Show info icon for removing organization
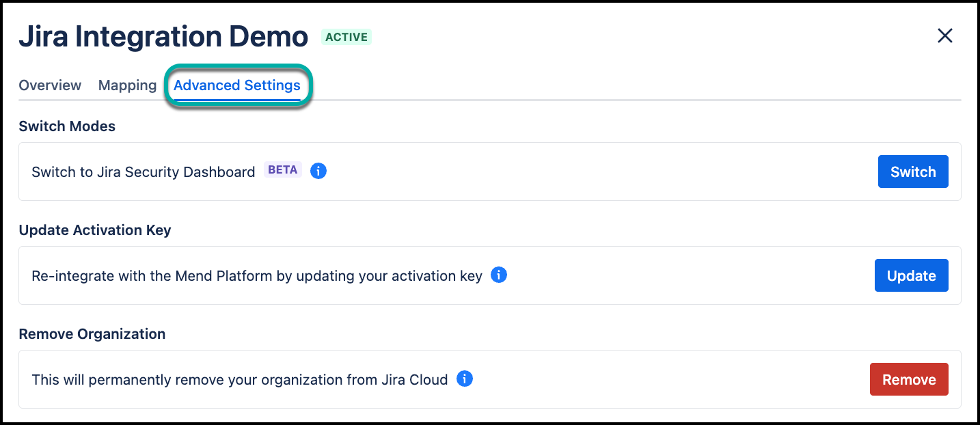The height and width of the screenshot is (425, 980). (465, 379)
